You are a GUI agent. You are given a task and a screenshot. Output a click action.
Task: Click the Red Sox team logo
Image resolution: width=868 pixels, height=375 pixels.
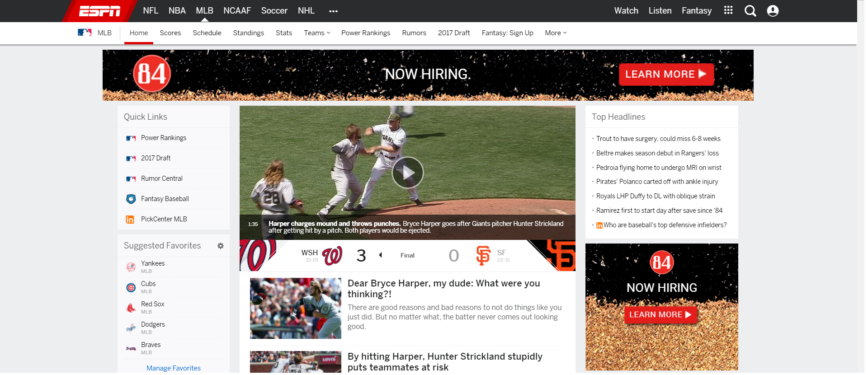tap(131, 308)
